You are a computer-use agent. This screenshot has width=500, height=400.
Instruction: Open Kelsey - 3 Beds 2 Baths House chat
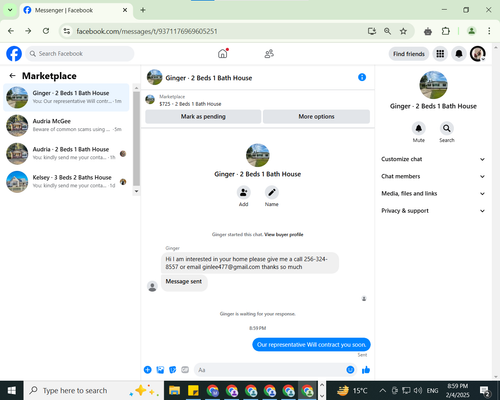point(66,181)
